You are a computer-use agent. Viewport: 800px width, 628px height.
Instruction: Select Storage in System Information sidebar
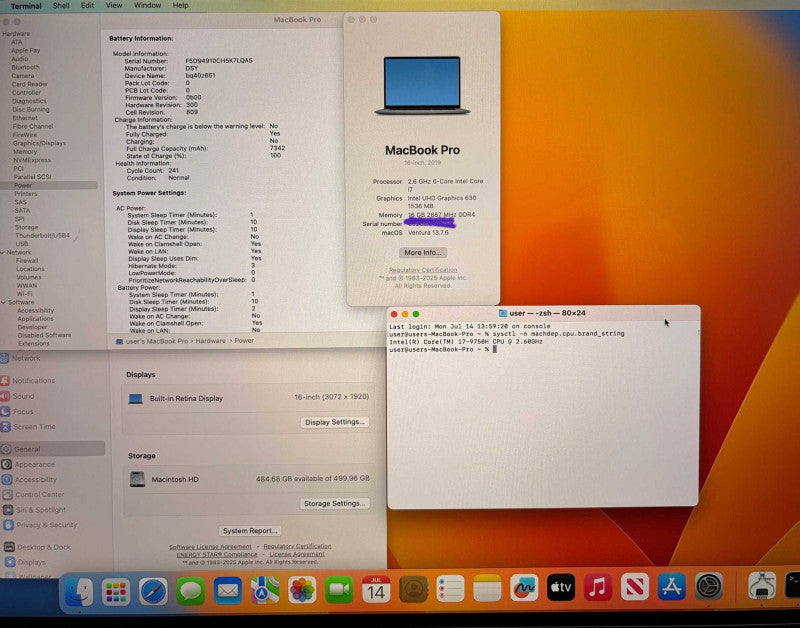click(x=27, y=227)
